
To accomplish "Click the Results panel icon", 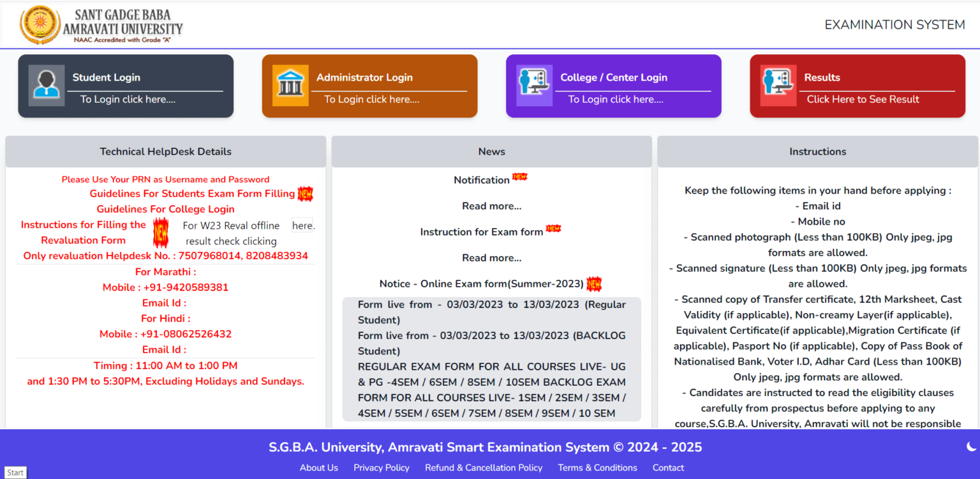I will (x=778, y=86).
